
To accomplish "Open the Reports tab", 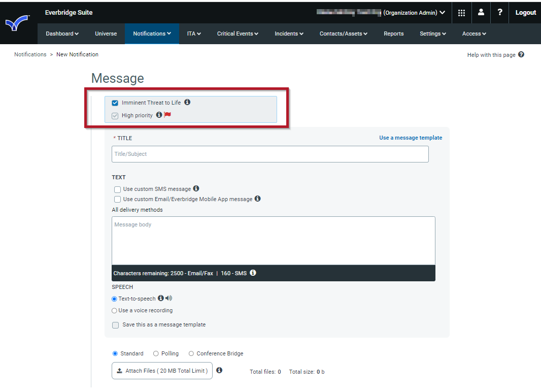I will 394,34.
